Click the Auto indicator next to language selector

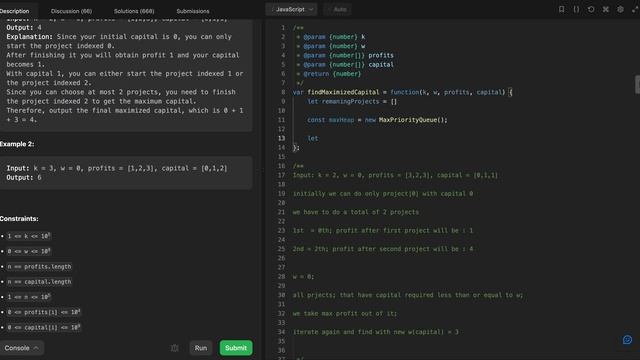pyautogui.click(x=337, y=9)
